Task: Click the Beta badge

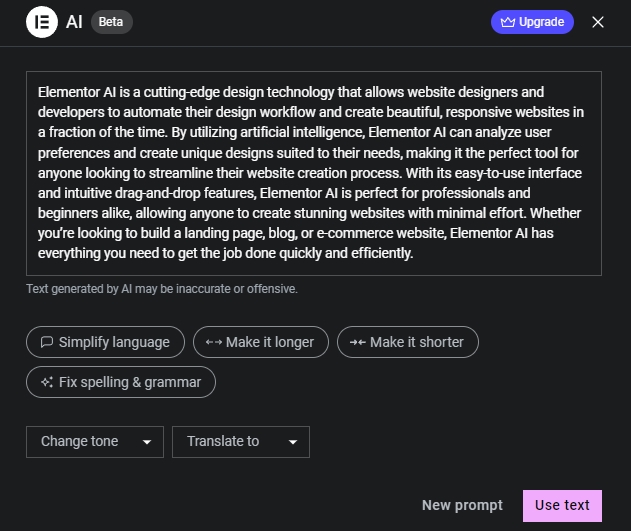Action: pyautogui.click(x=111, y=21)
